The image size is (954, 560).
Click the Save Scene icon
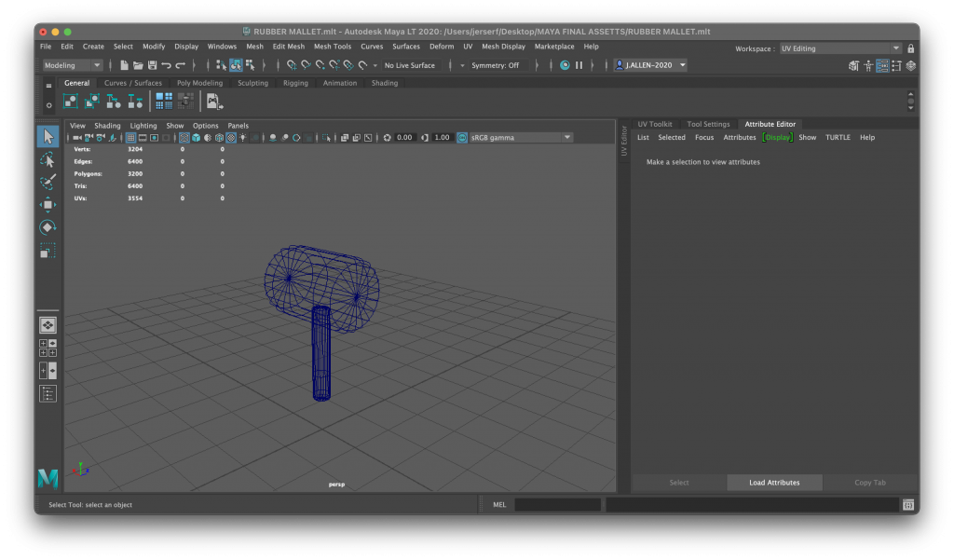coord(152,65)
